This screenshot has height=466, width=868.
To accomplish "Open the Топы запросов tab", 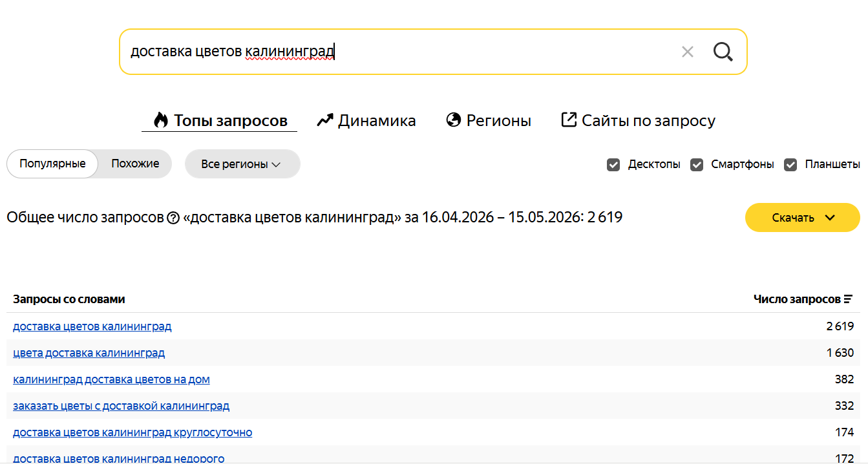I will click(220, 120).
